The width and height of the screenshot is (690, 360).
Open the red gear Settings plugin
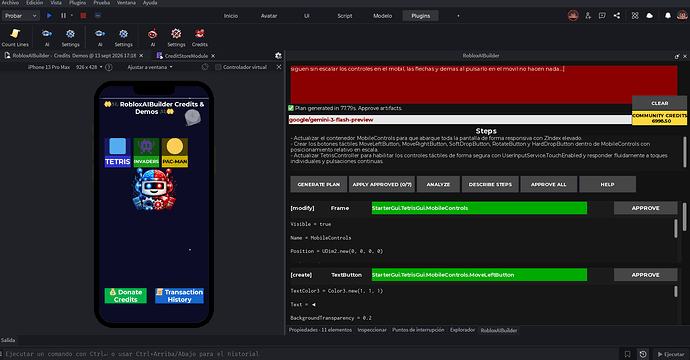click(176, 37)
